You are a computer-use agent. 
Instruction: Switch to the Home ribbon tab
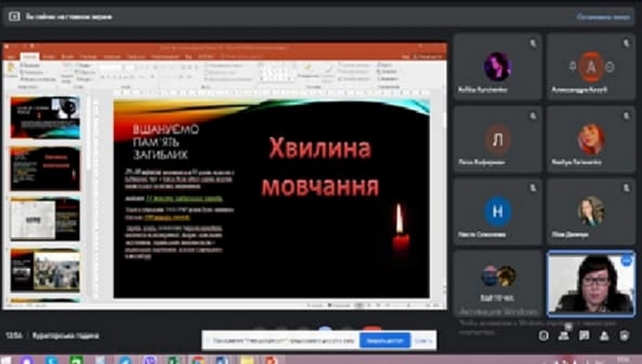(x=30, y=56)
